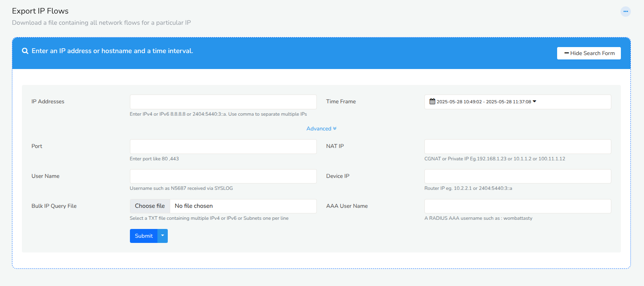This screenshot has height=286, width=644.
Task: Click the AAA User Name field
Action: click(x=517, y=206)
